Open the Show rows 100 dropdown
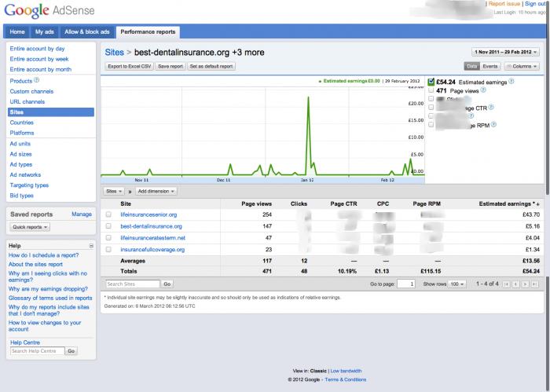 pos(457,284)
